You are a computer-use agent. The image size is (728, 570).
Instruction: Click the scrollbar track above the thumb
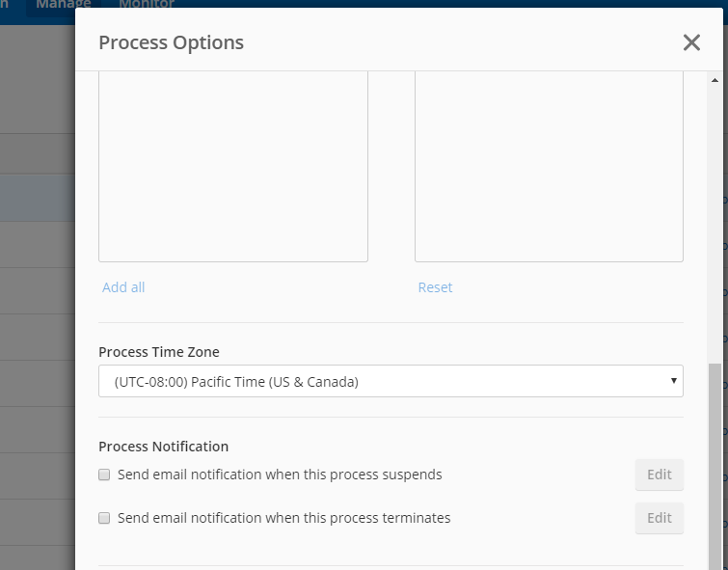pos(715,223)
